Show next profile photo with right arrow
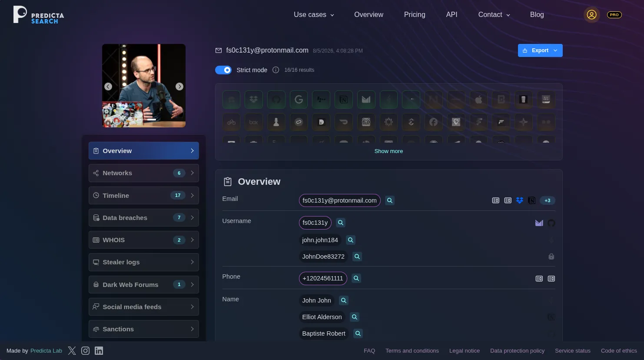 [x=179, y=87]
